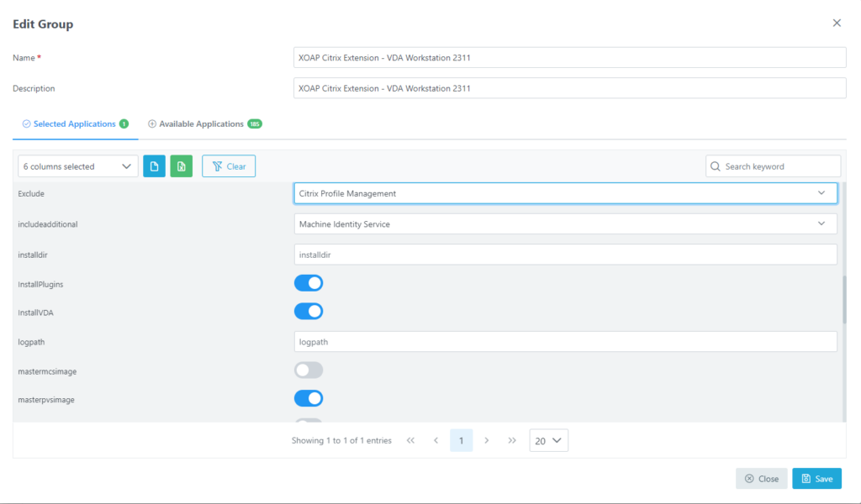Toggle InstallVDA switch off
The height and width of the screenshot is (504, 861).
(x=309, y=312)
